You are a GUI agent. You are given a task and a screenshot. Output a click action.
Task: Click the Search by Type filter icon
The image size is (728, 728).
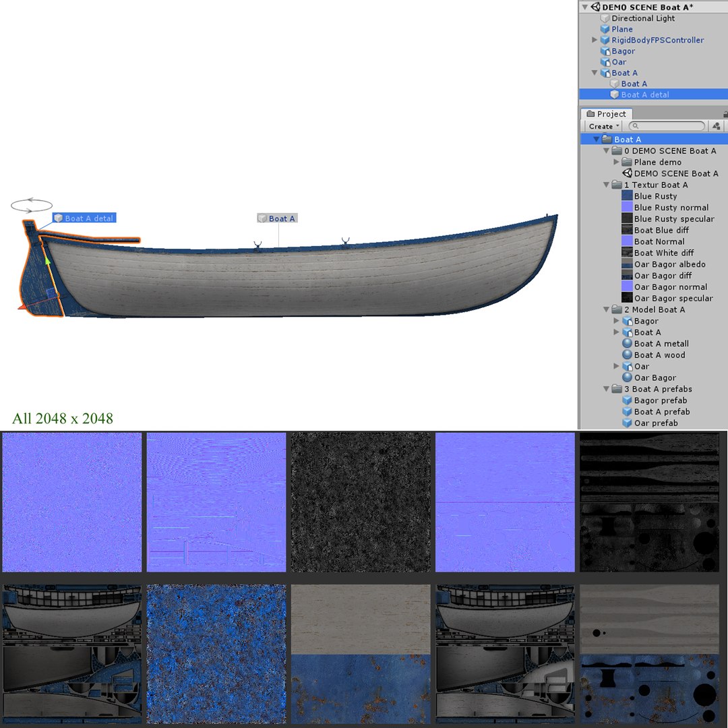(716, 126)
